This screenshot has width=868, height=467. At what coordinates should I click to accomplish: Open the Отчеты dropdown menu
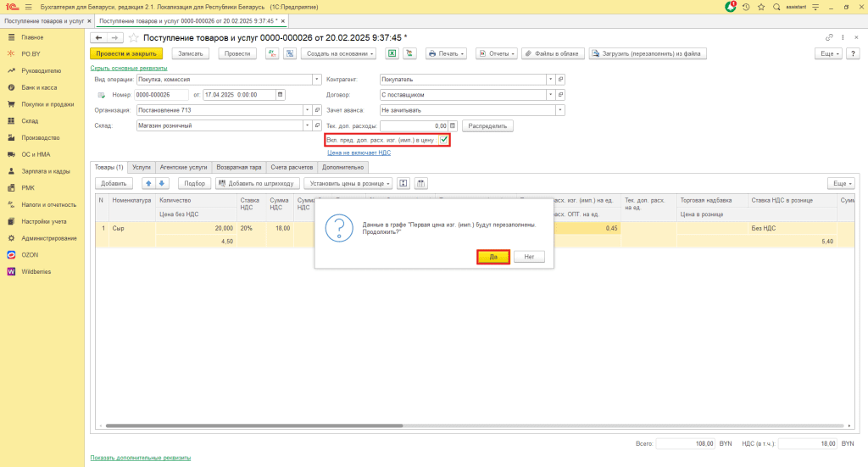(497, 53)
